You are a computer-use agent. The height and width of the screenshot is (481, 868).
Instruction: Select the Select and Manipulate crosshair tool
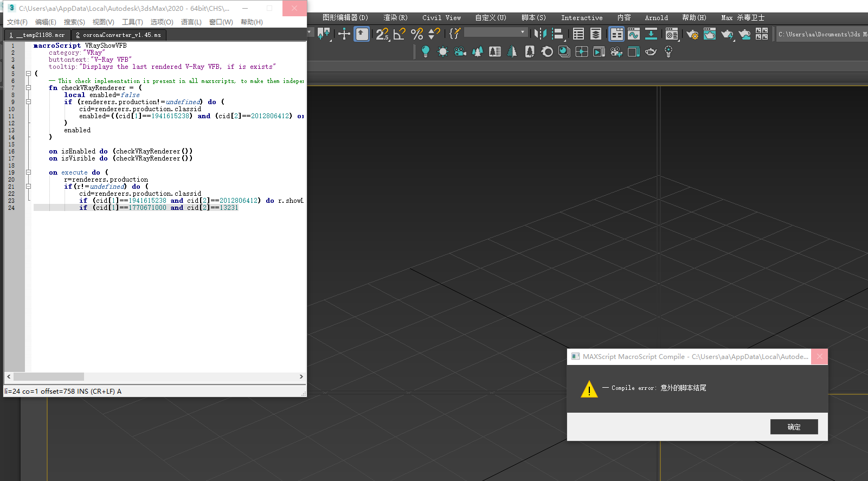[344, 34]
